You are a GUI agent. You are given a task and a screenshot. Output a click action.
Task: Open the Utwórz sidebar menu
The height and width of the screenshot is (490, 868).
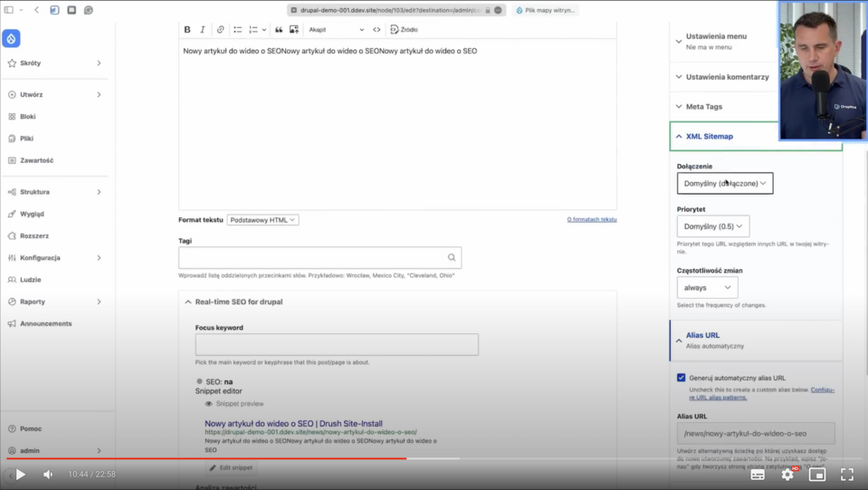[32, 95]
